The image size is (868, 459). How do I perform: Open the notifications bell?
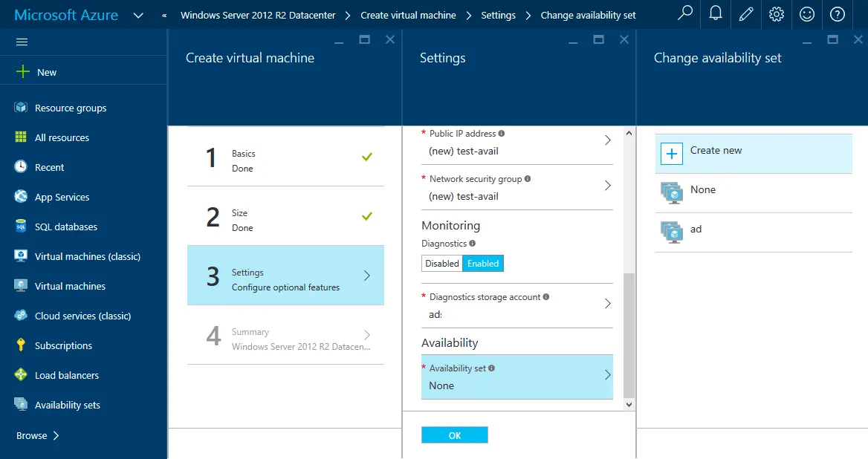(x=716, y=14)
